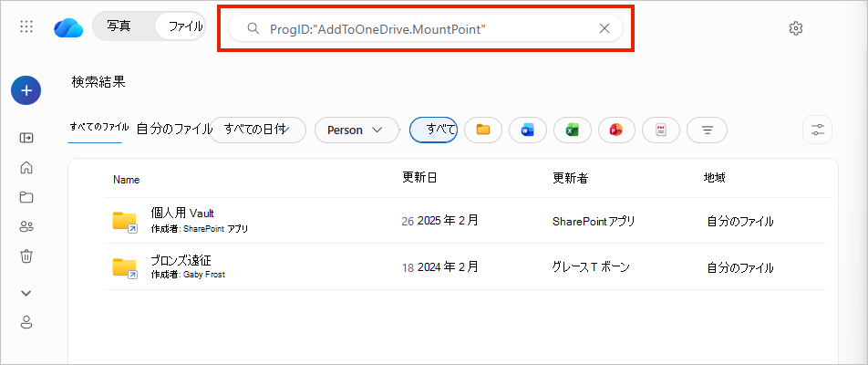Viewport: 868px width, 365px height.
Task: Click the blue plus create button
Action: tap(26, 90)
